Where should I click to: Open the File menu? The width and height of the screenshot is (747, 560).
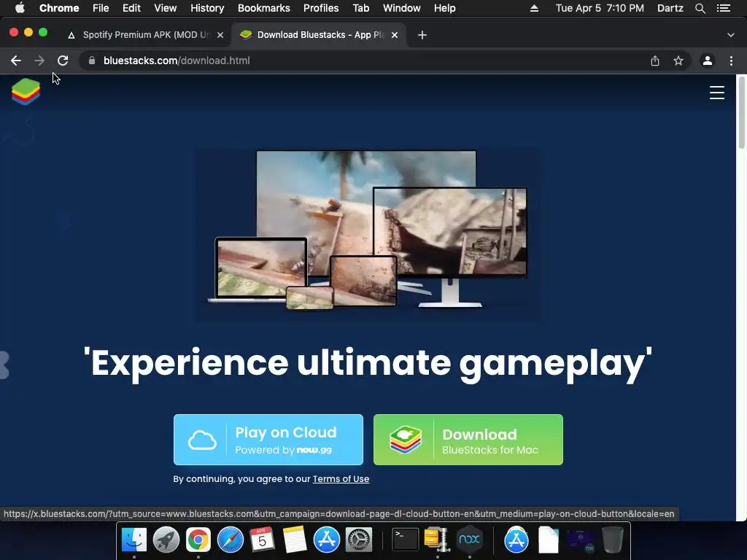[101, 8]
